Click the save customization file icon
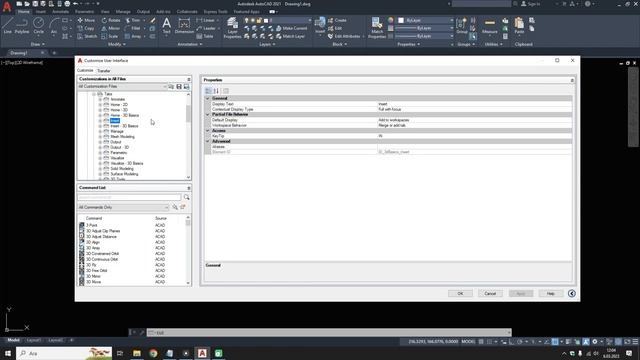 [x=179, y=87]
